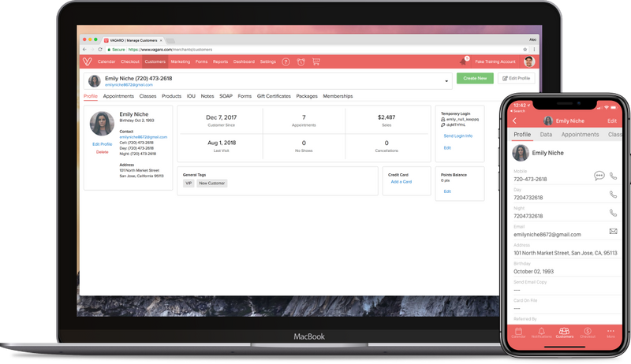This screenshot has height=364, width=631.
Task: Click the green Create New button
Action: [475, 78]
